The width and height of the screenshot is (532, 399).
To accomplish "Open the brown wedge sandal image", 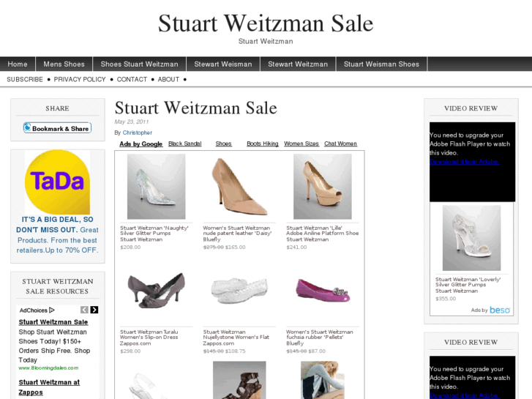I will pyautogui.click(x=239, y=380).
